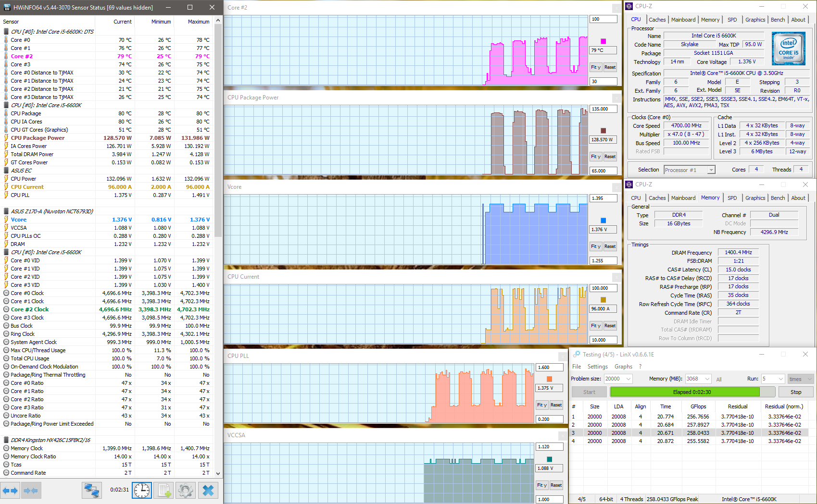
Task: Open the Run count dropdown in LinX
Action: pos(781,379)
